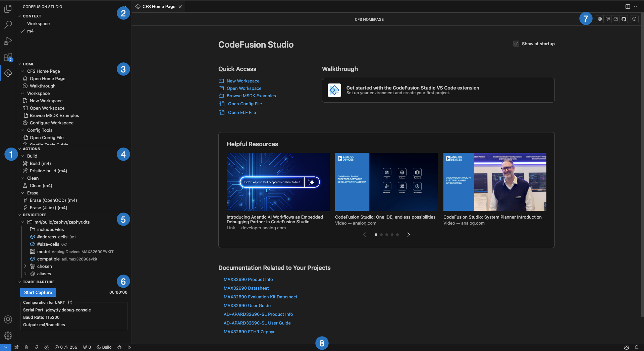Open the notifications bell

point(636,347)
